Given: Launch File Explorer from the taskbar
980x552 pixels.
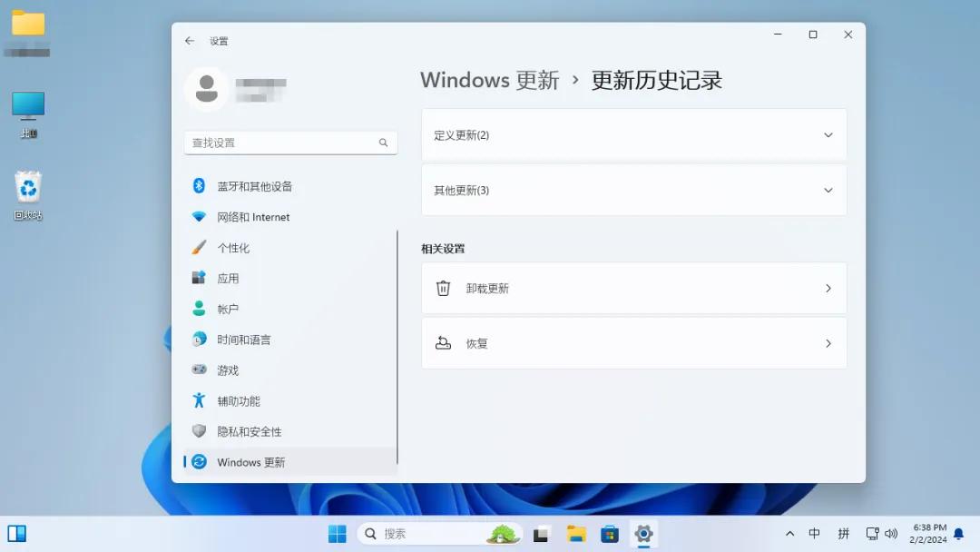Looking at the screenshot, I should coord(575,534).
